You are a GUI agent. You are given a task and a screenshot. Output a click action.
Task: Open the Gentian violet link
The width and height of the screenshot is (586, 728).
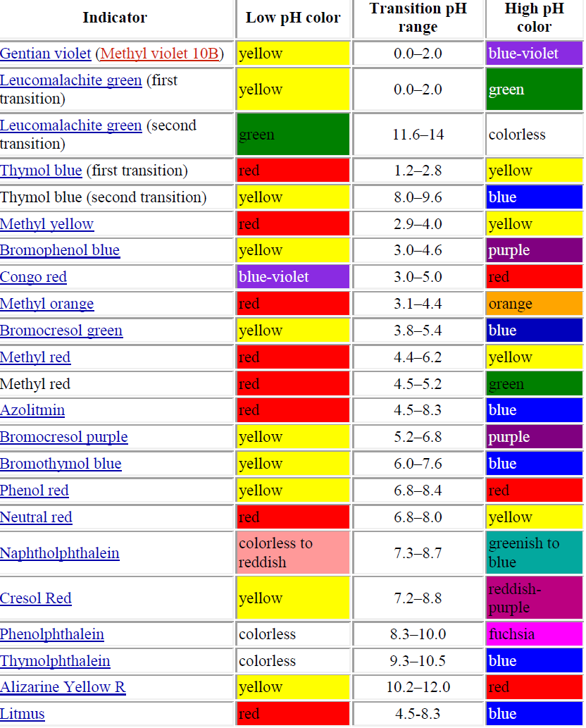coord(44,53)
